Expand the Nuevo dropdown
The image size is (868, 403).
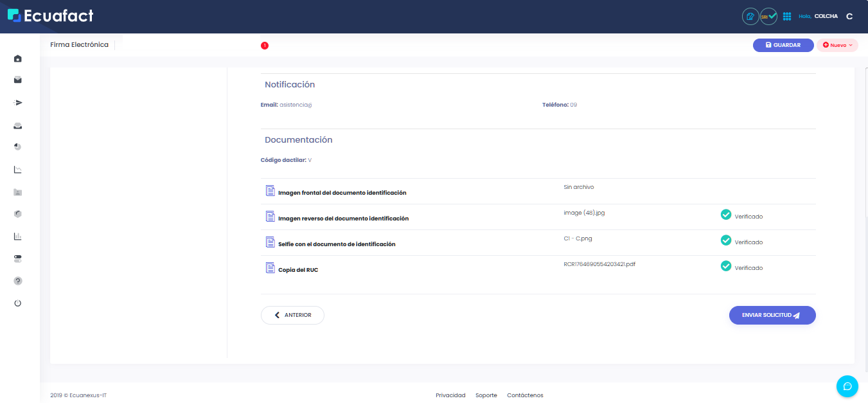(x=837, y=46)
